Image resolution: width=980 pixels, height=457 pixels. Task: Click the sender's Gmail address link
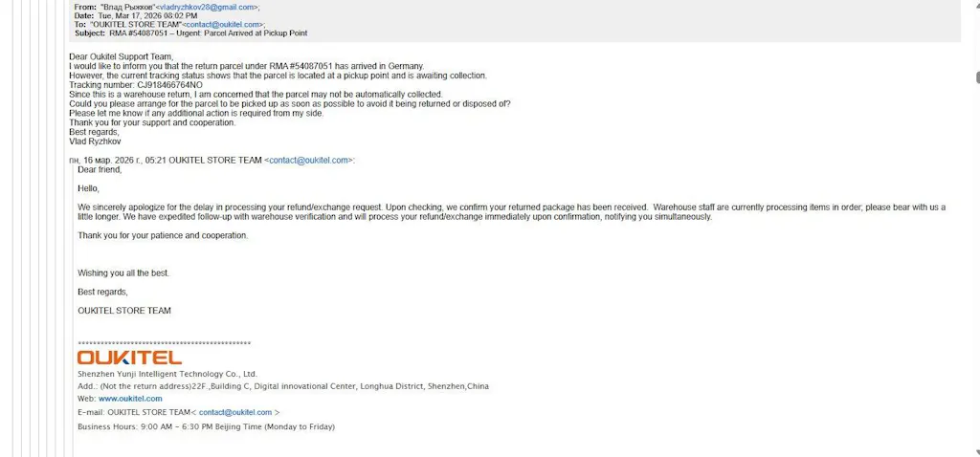click(x=206, y=7)
